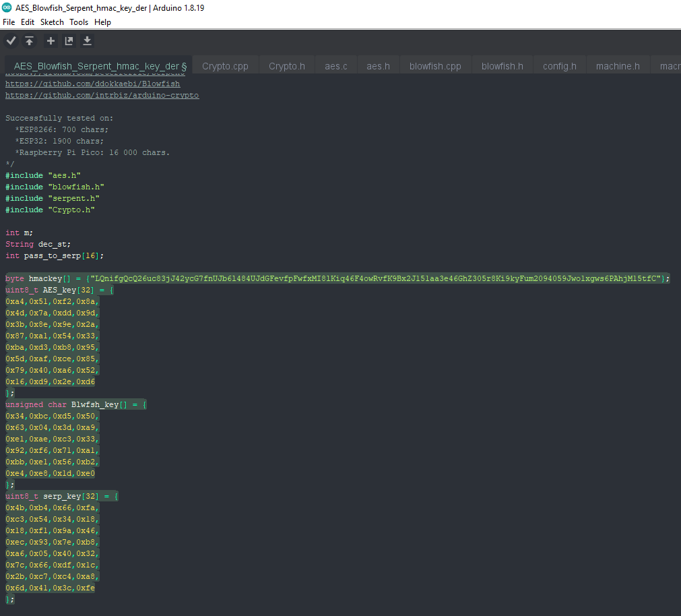Switch to the Crypto.h tab

[x=287, y=66]
